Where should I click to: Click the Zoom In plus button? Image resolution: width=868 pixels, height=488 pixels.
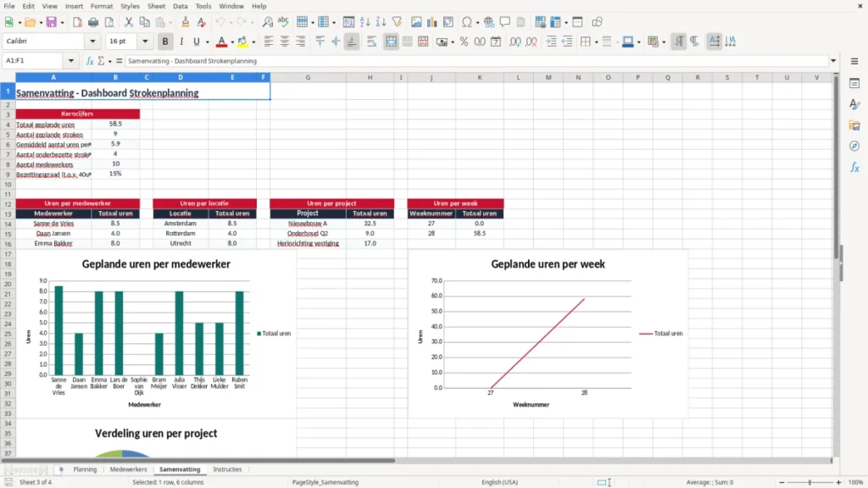click(838, 482)
